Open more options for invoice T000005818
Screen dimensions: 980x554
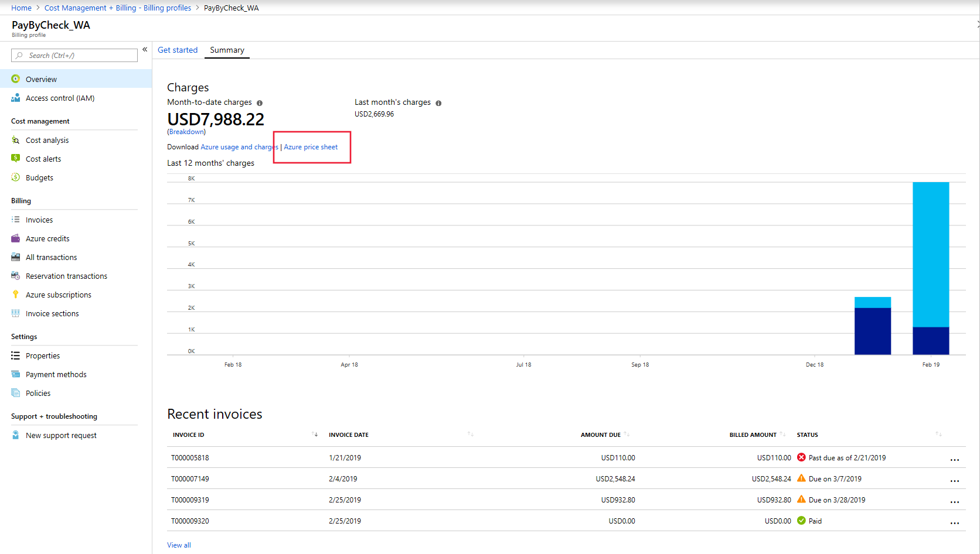coord(955,460)
